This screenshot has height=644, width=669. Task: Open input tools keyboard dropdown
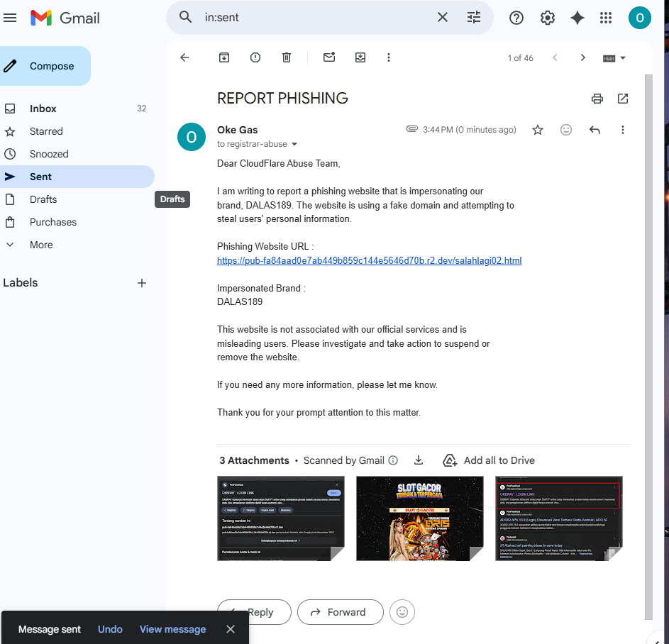click(x=614, y=58)
